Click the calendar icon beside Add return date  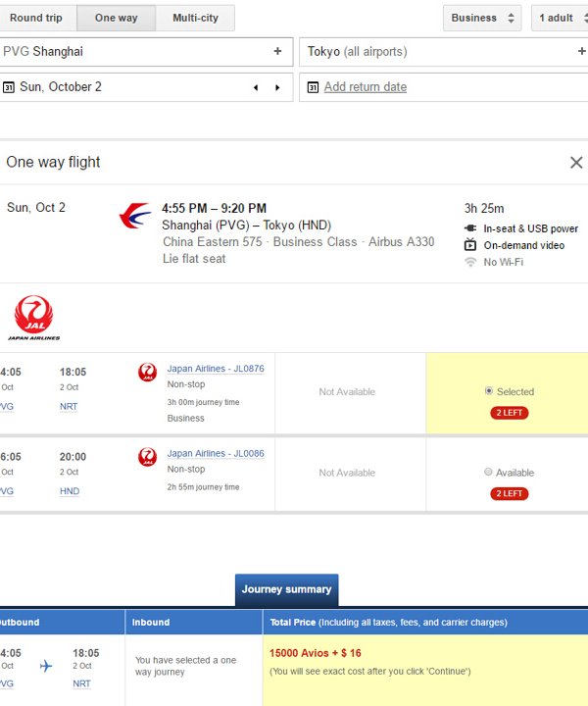pyautogui.click(x=313, y=87)
